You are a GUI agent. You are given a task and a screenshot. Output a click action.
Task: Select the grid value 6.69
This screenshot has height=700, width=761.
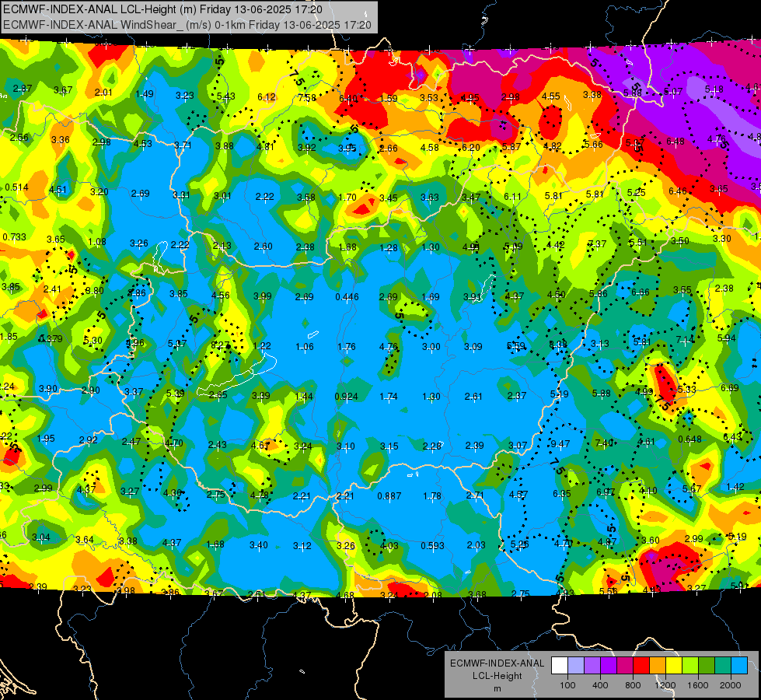pyautogui.click(x=729, y=387)
